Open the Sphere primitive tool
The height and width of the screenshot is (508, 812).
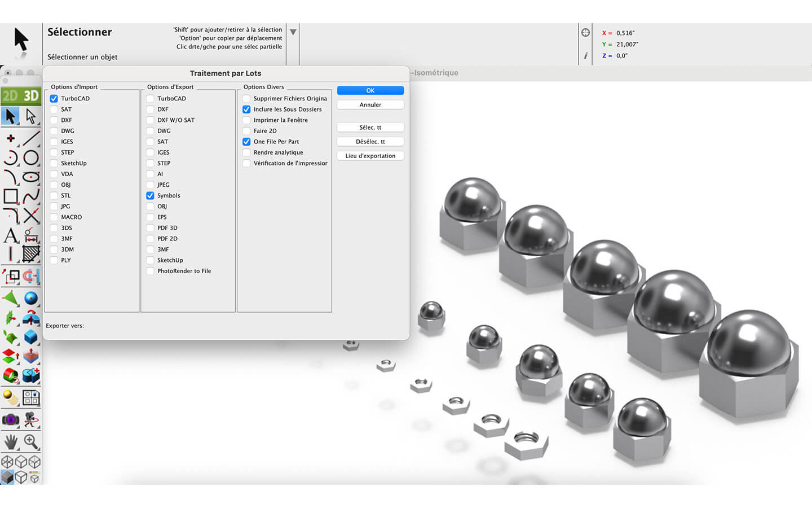(x=31, y=298)
